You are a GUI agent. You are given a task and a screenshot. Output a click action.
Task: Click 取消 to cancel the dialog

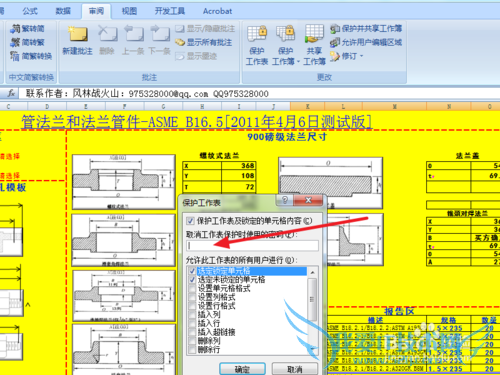click(x=295, y=369)
